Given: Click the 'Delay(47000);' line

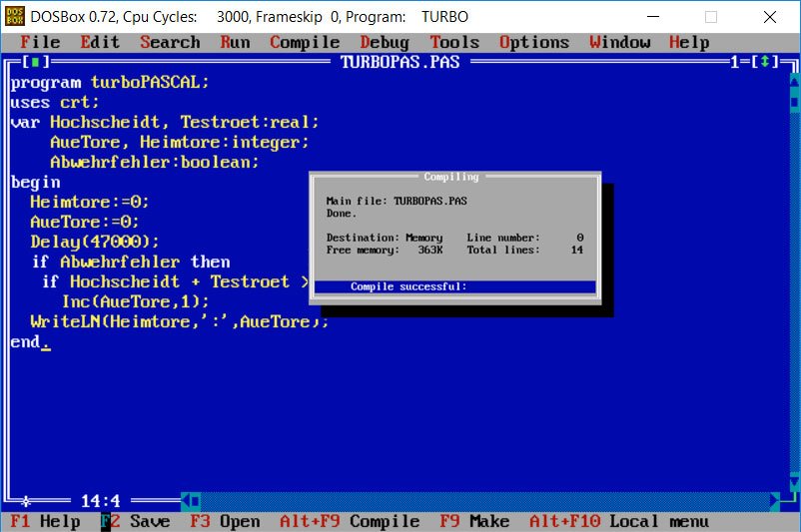Looking at the screenshot, I should [x=95, y=242].
